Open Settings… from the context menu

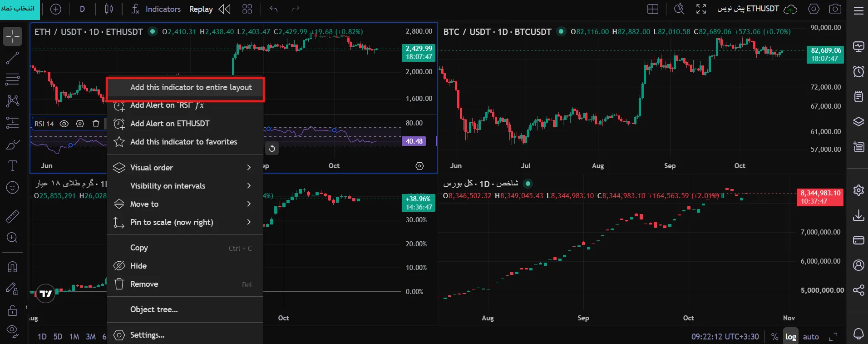click(x=185, y=335)
